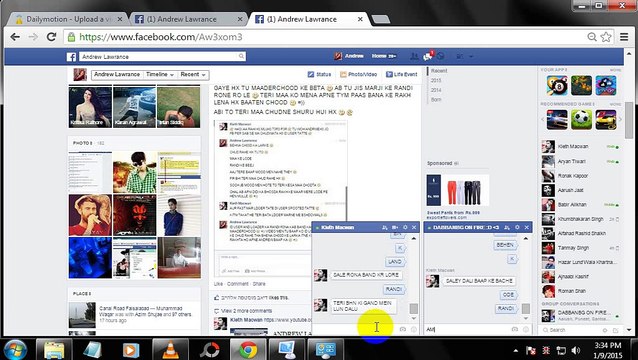Switch to the first Andrew Lawrance tab

(187, 19)
